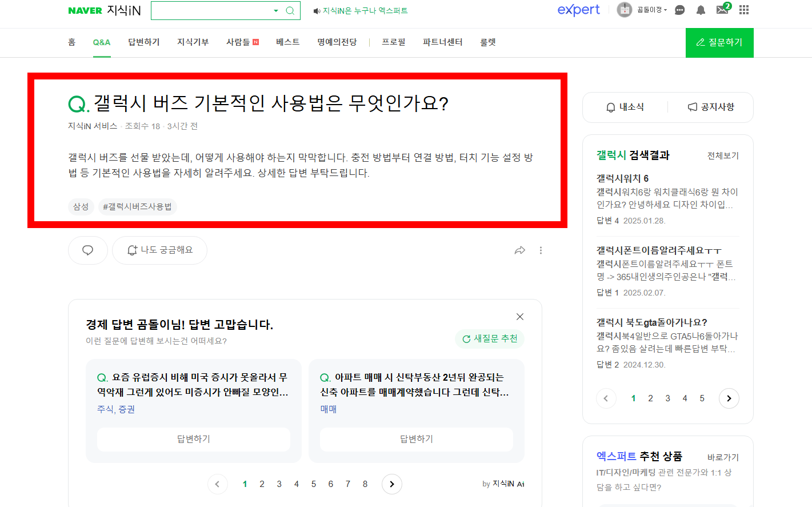Go to the 프로필 tab
This screenshot has height=507, width=812.
point(394,42)
